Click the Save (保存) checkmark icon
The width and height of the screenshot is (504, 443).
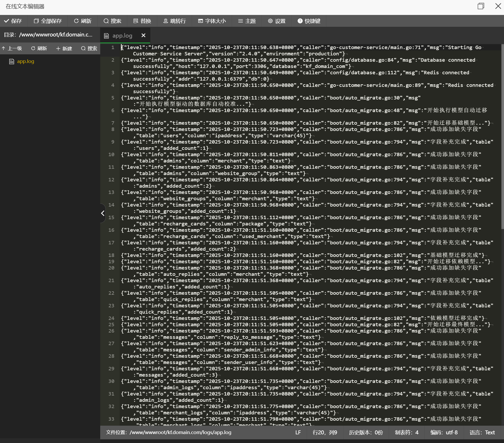coord(7,21)
